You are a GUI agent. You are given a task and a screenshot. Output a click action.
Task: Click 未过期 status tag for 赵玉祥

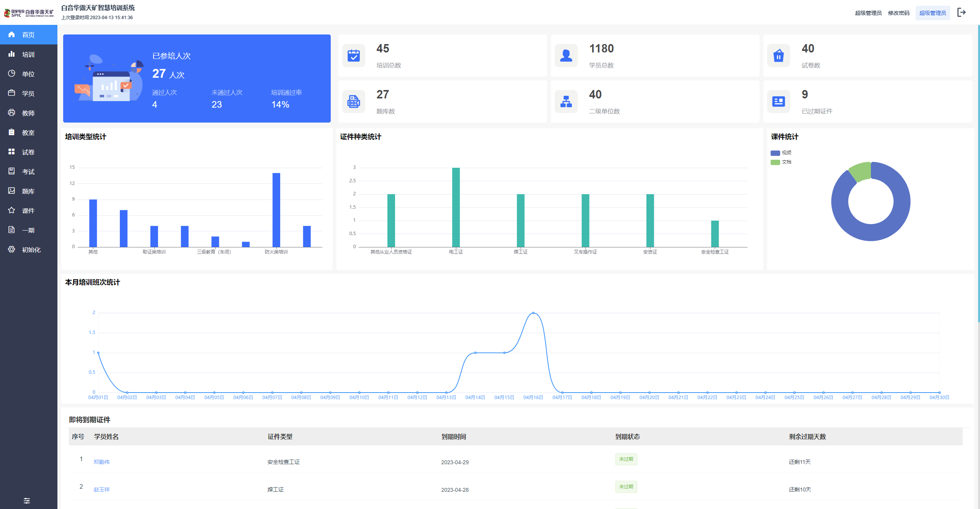(626, 487)
